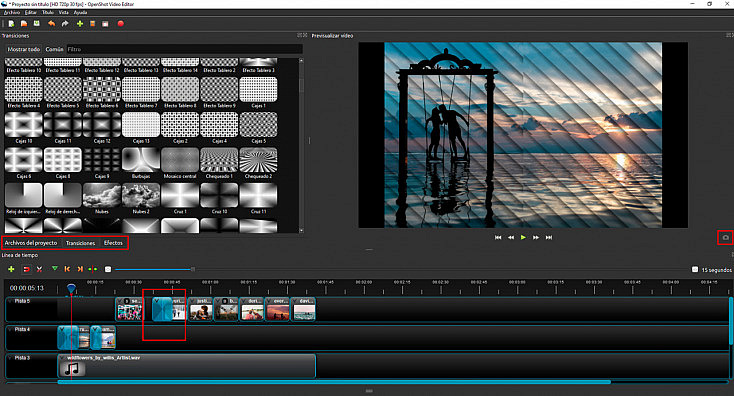Jump to next marker in timeline toolbar

pyautogui.click(x=80, y=269)
